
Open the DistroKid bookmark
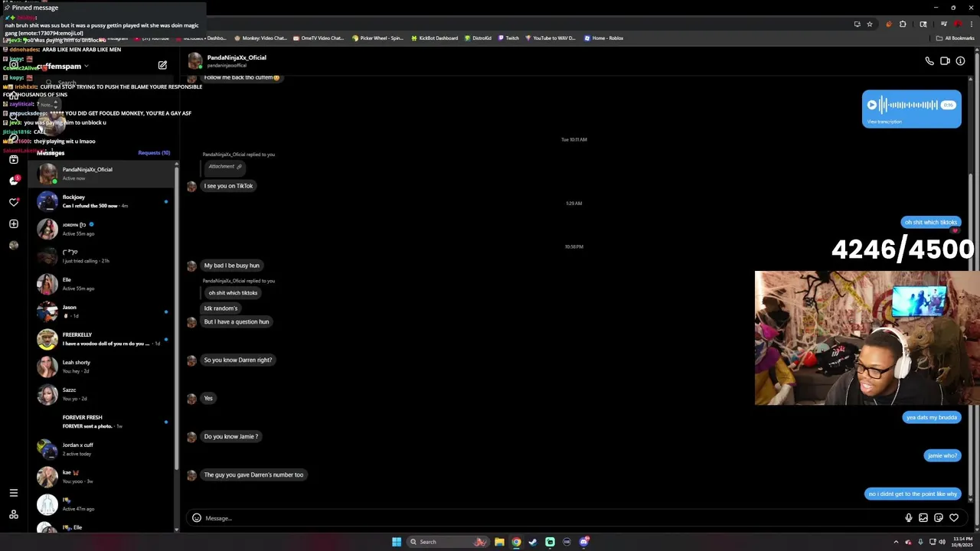(x=479, y=38)
